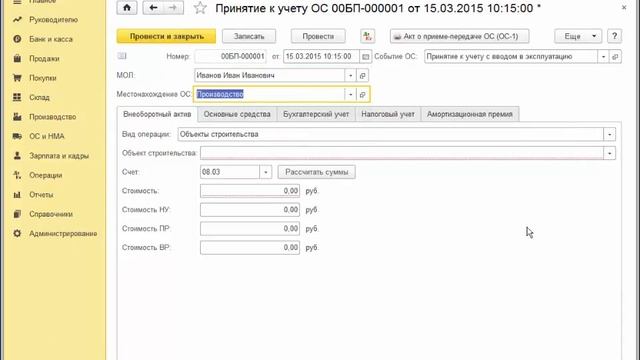This screenshot has width=640, height=360.
Task: Click the Счет field with 08.03
Action: coord(230,172)
